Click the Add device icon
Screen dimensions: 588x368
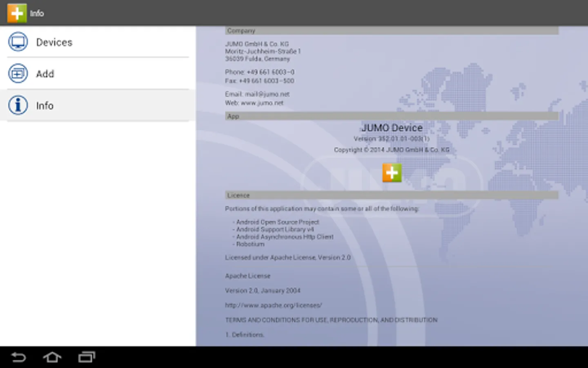click(x=18, y=74)
